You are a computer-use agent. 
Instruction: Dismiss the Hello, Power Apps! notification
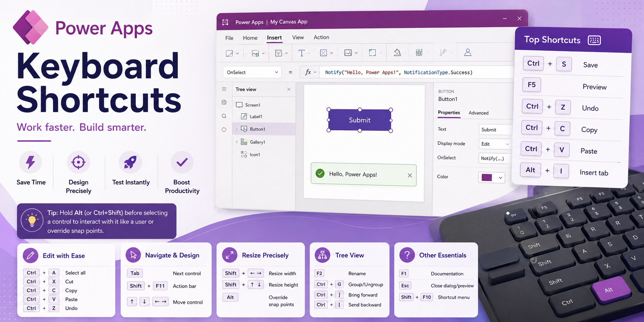(409, 175)
